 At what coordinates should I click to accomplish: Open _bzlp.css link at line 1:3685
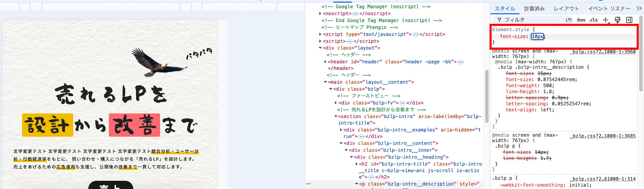[x=602, y=136]
